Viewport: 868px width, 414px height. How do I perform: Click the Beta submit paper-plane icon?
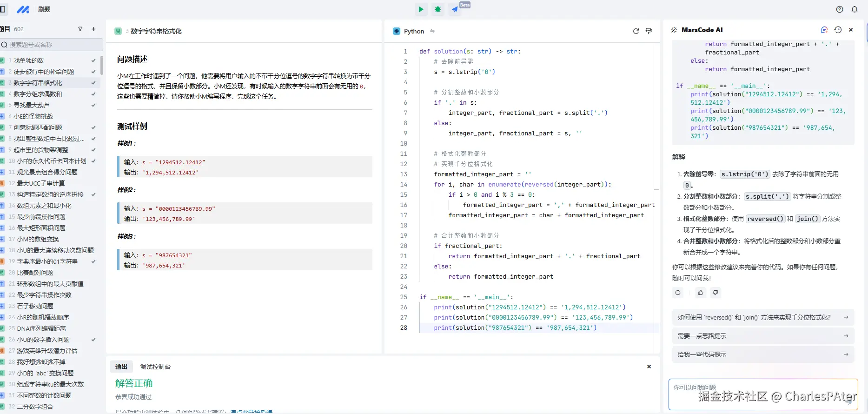(455, 9)
